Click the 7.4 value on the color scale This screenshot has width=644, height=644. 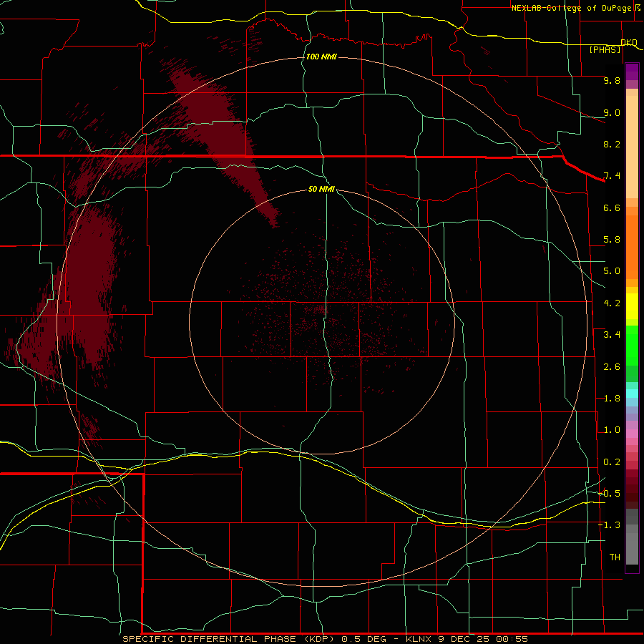coord(612,176)
